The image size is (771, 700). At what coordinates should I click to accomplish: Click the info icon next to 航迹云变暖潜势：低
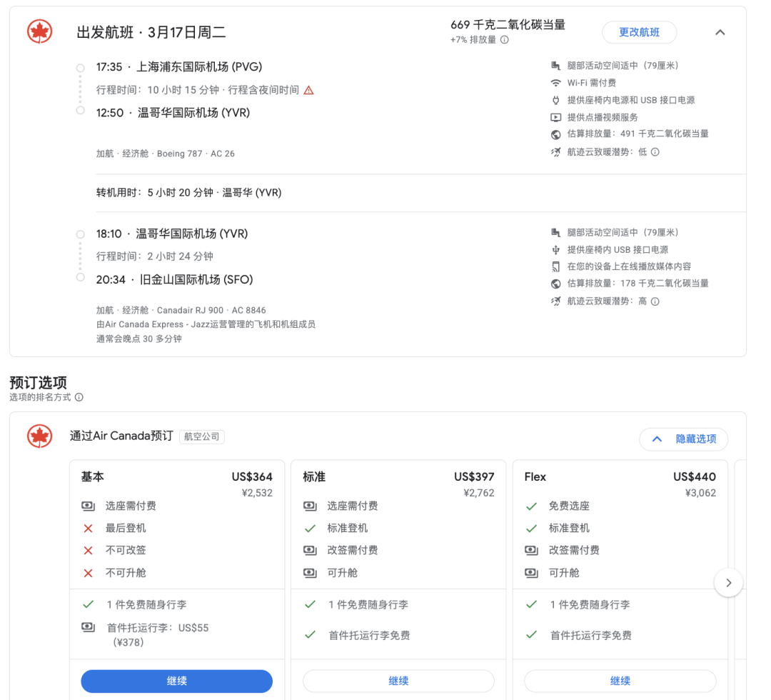655,152
